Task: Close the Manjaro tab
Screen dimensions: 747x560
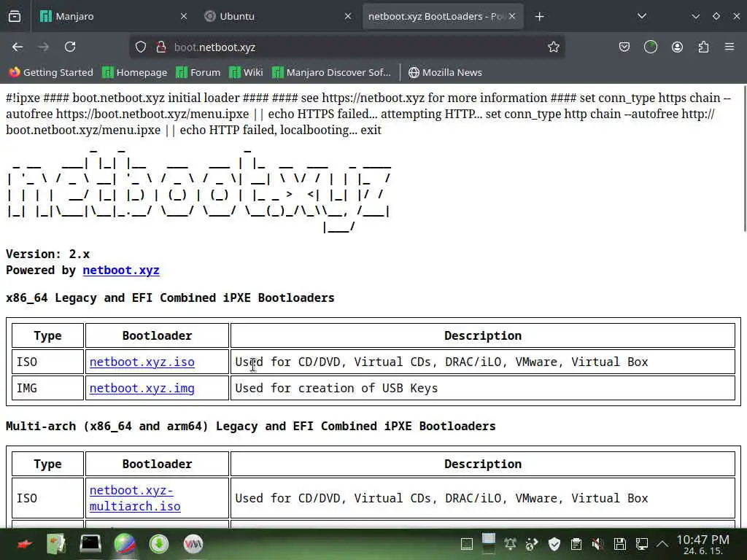Action: [x=183, y=17]
